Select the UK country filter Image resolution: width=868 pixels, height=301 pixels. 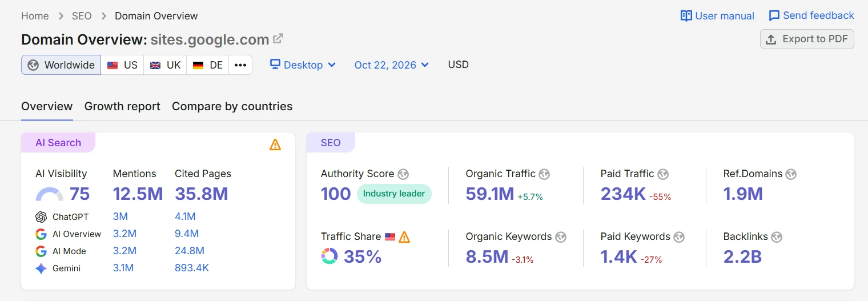(x=165, y=65)
